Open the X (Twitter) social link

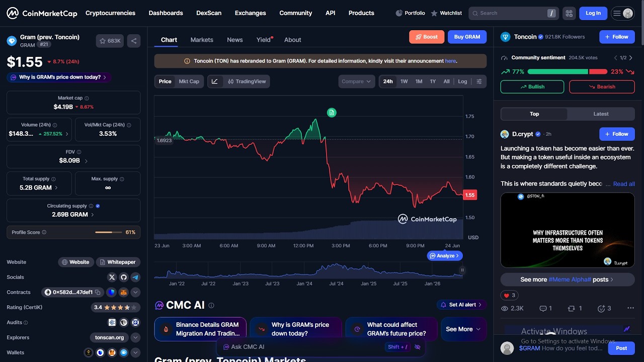pos(112,277)
